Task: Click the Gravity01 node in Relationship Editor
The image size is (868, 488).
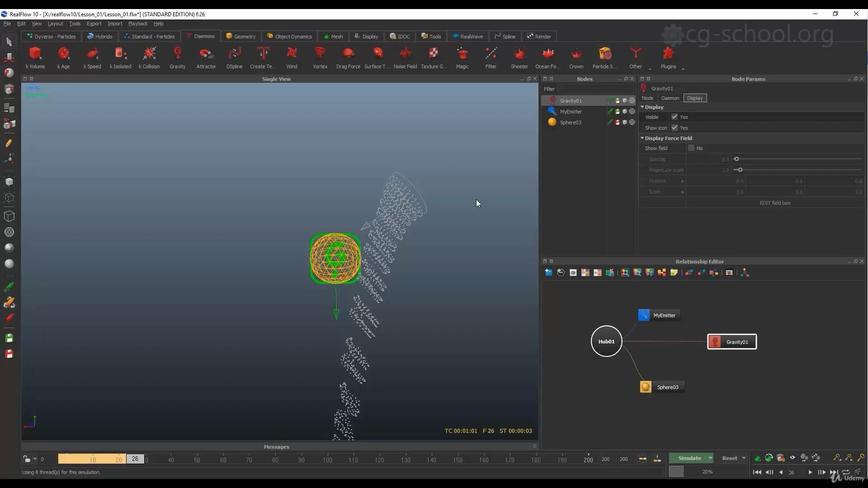Action: [732, 342]
